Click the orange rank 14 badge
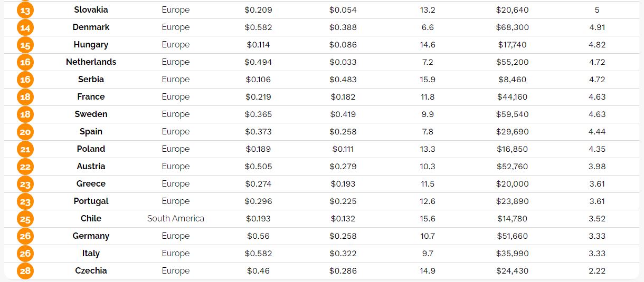Screen dimensions: 644x282 25,28
